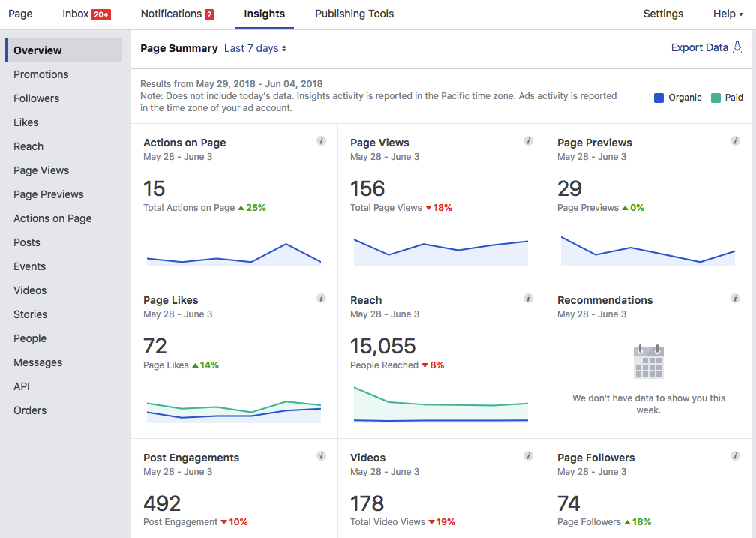The height and width of the screenshot is (538, 756).
Task: Click info icon on Post Engagements card
Action: [x=321, y=456]
